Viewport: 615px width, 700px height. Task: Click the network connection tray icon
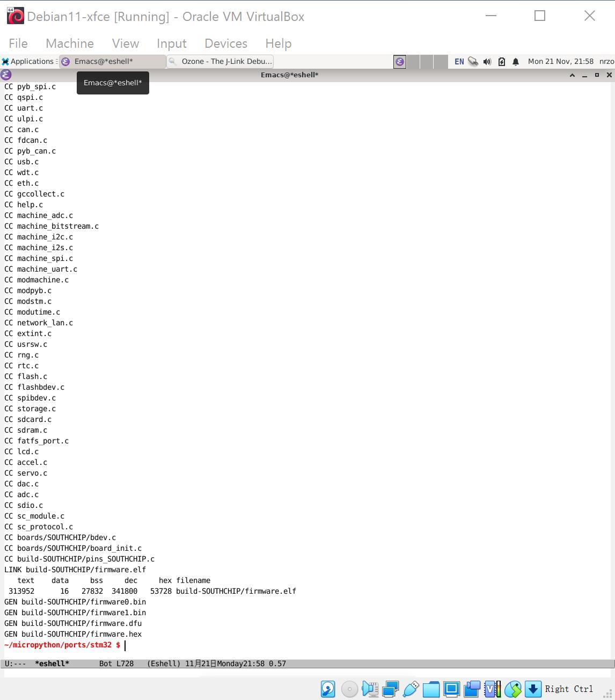473,62
